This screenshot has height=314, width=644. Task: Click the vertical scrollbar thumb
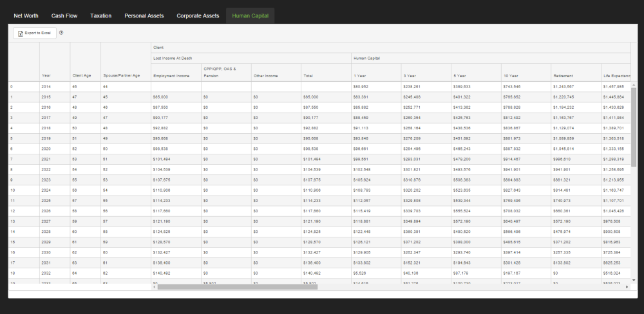(633, 125)
